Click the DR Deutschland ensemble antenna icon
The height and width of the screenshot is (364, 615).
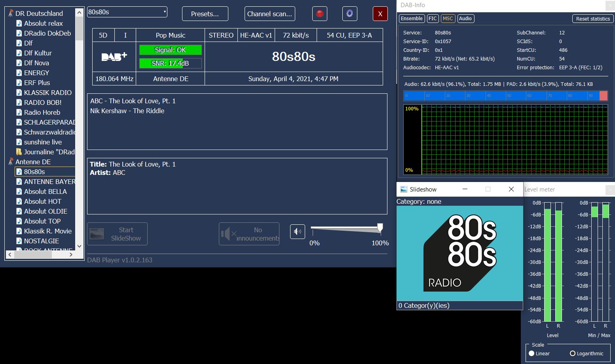click(x=11, y=13)
